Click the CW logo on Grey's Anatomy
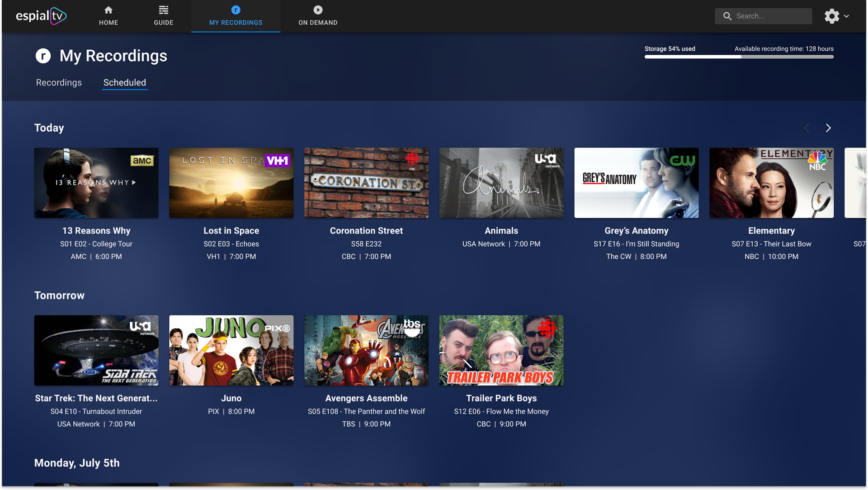The height and width of the screenshot is (490, 868). click(x=682, y=160)
